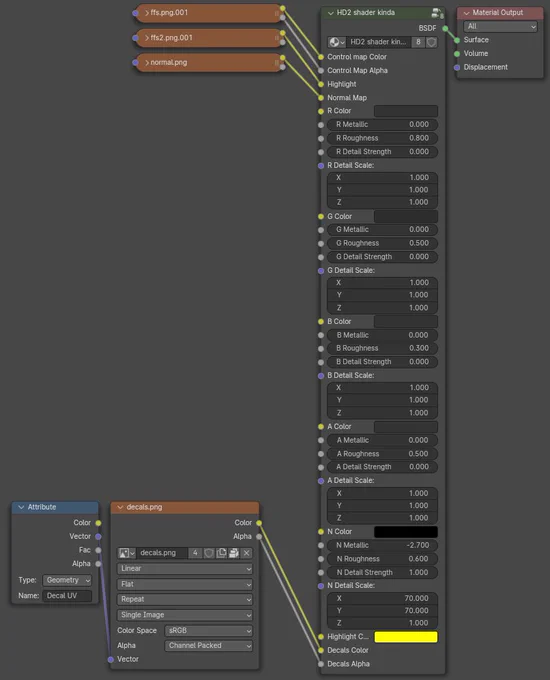This screenshot has height=680, width=550.
Task: Click the R Detail Scale vector socket
Action: tap(321, 166)
